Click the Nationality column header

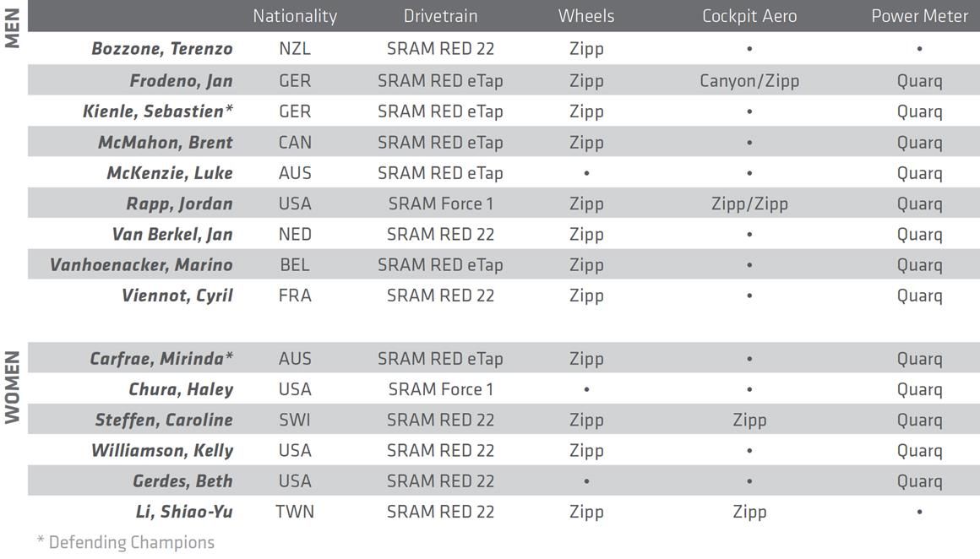(x=294, y=16)
